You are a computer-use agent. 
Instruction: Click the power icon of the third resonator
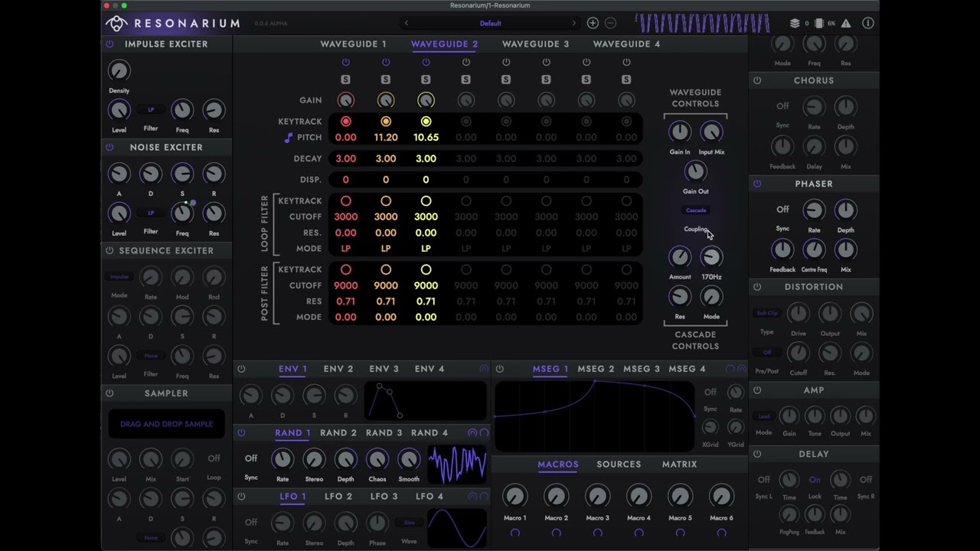coord(426,62)
